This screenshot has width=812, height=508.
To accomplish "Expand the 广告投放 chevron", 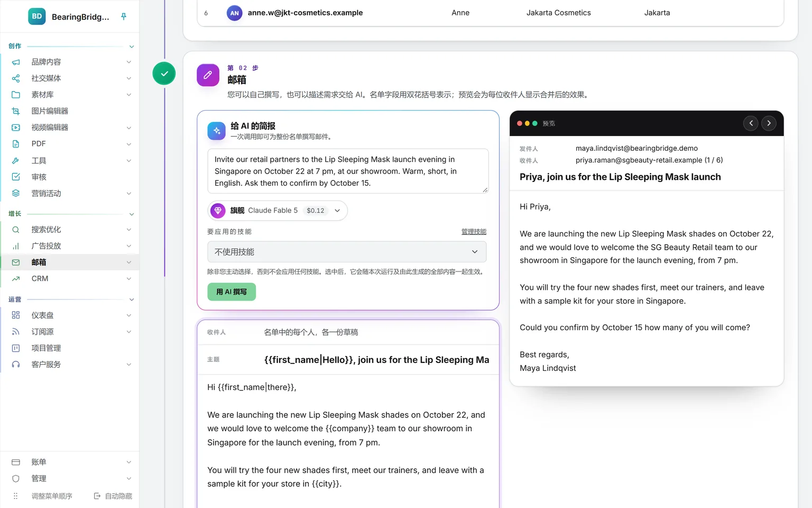I will (129, 246).
